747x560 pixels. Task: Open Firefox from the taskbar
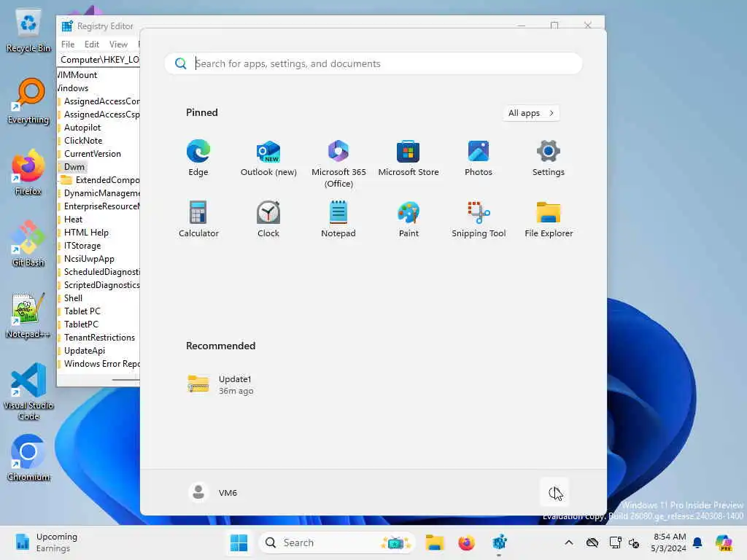pyautogui.click(x=466, y=542)
